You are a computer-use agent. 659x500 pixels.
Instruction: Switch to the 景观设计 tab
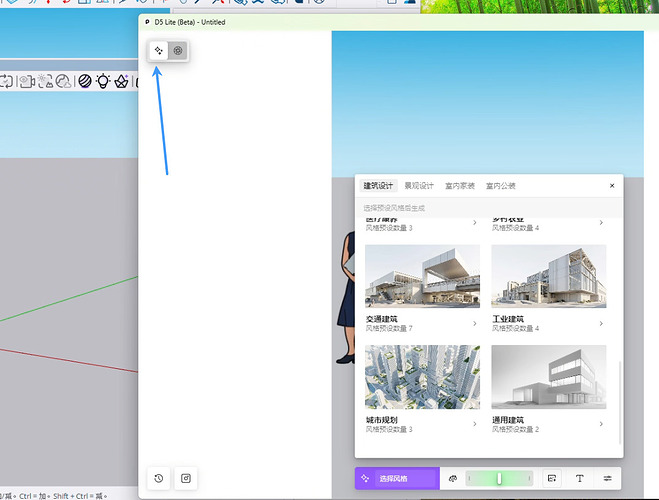[x=419, y=186]
